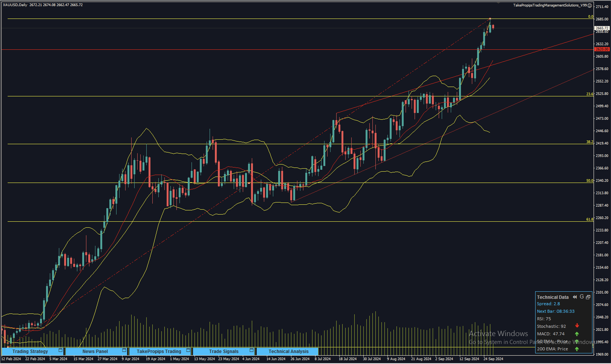This screenshot has height=364, width=611.
Task: Click the 30 Jul 2024 date label
Action: coord(372,359)
